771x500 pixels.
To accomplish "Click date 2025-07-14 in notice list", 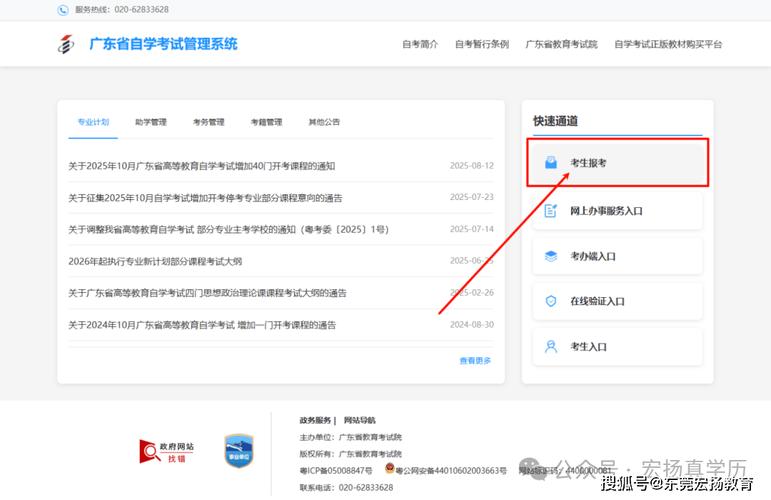I will point(472,229).
